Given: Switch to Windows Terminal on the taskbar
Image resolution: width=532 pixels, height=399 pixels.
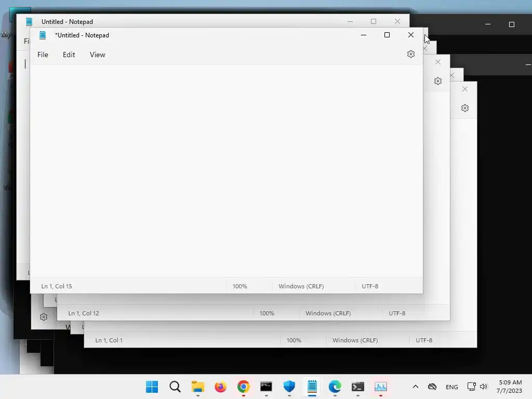Looking at the screenshot, I should click(x=358, y=387).
